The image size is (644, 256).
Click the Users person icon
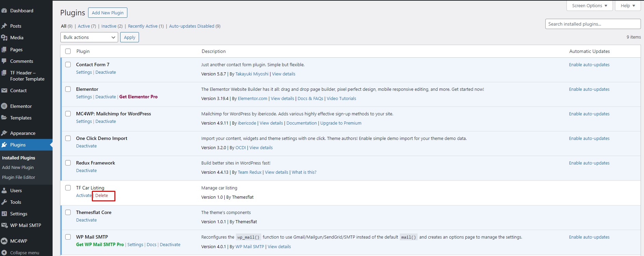[4, 190]
